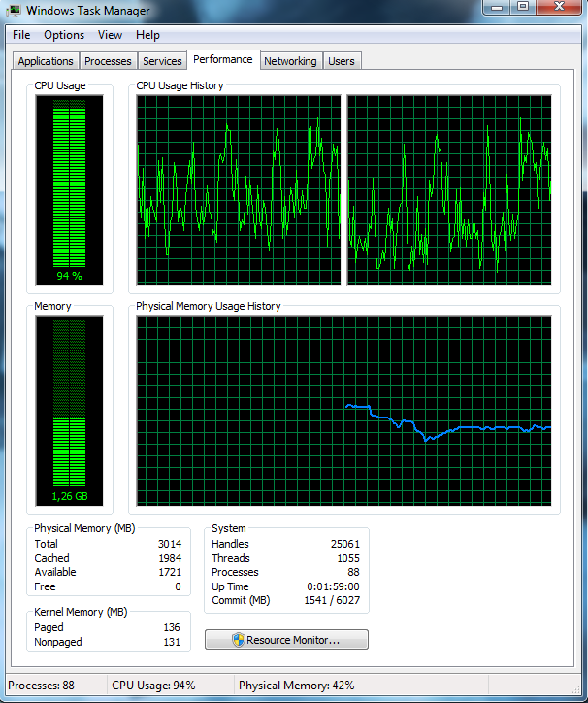Click the Commit value 1541 / 6027
The image size is (588, 703).
tap(332, 600)
